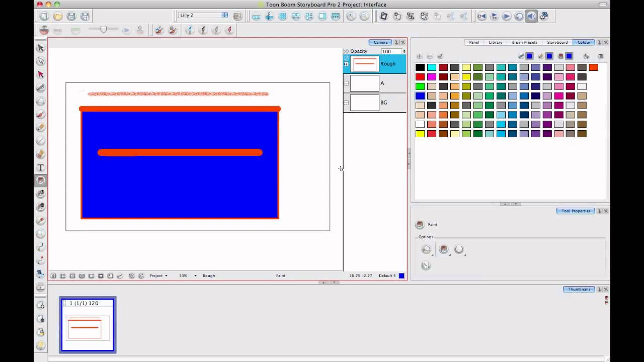Viewport: 644px width, 362px height.
Task: Select the A layer
Action: pos(375,83)
